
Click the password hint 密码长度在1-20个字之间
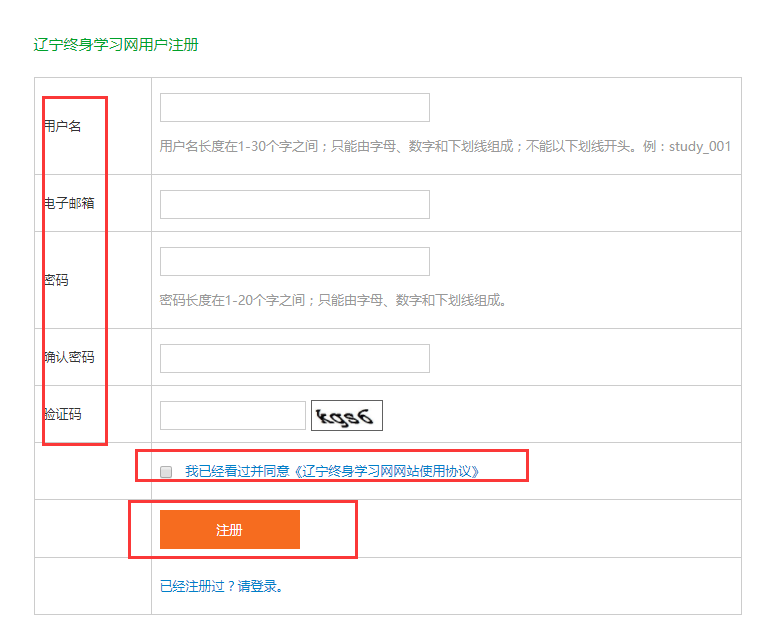coord(333,300)
